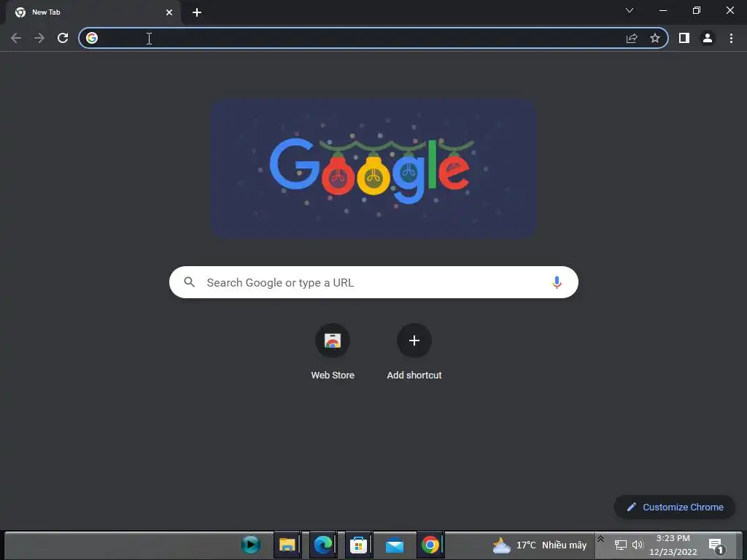The image size is (747, 560).
Task: Open Microsoft Store from the taskbar
Action: pos(358,545)
